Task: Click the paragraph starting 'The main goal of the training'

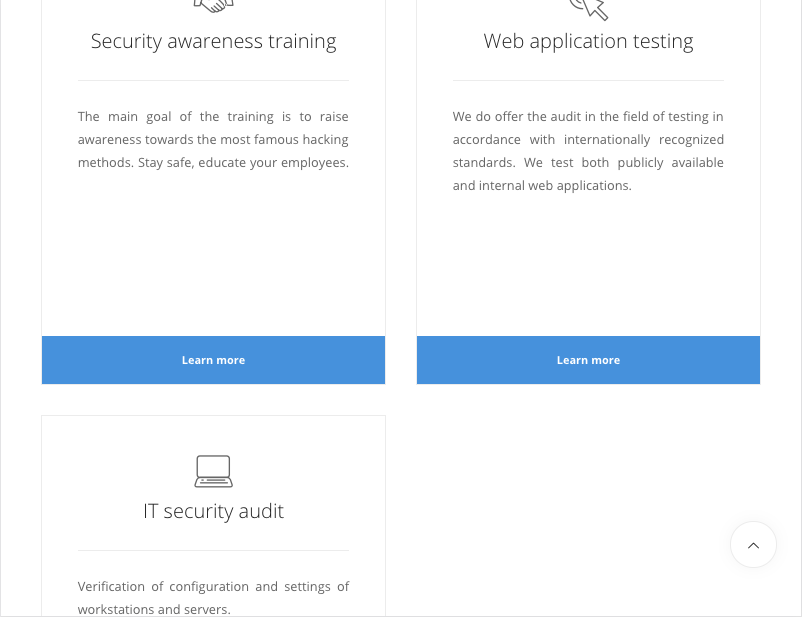Action: point(213,139)
